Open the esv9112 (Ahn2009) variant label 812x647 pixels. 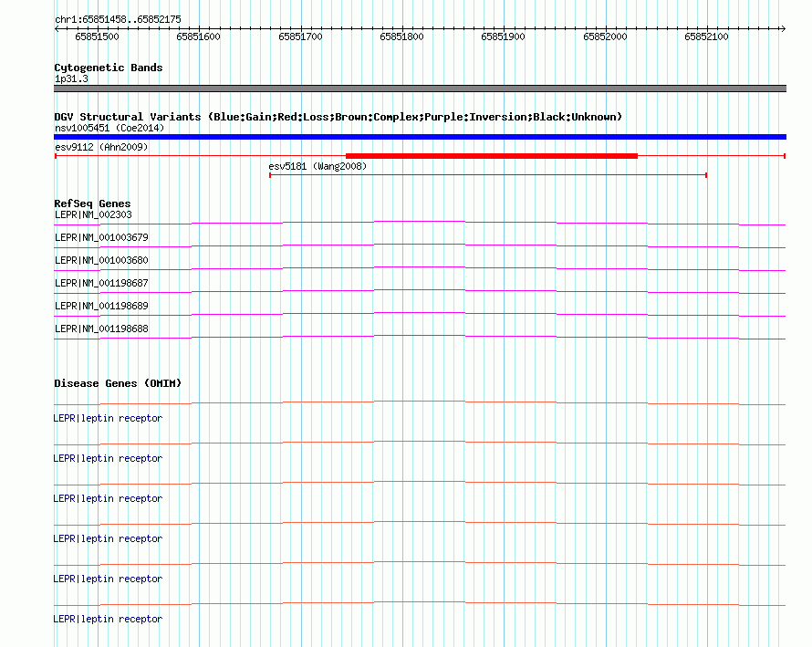101,147
